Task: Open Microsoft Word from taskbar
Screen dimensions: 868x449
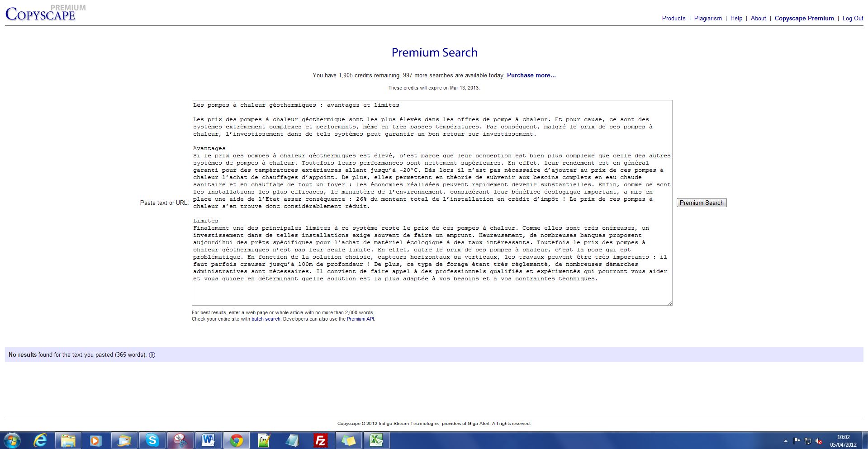Action: click(x=208, y=440)
